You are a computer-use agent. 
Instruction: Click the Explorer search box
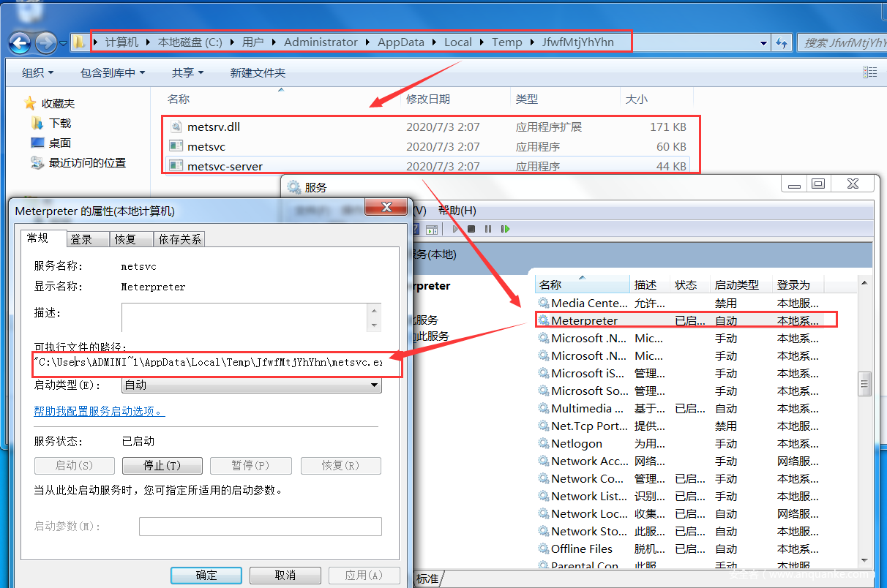[842, 42]
